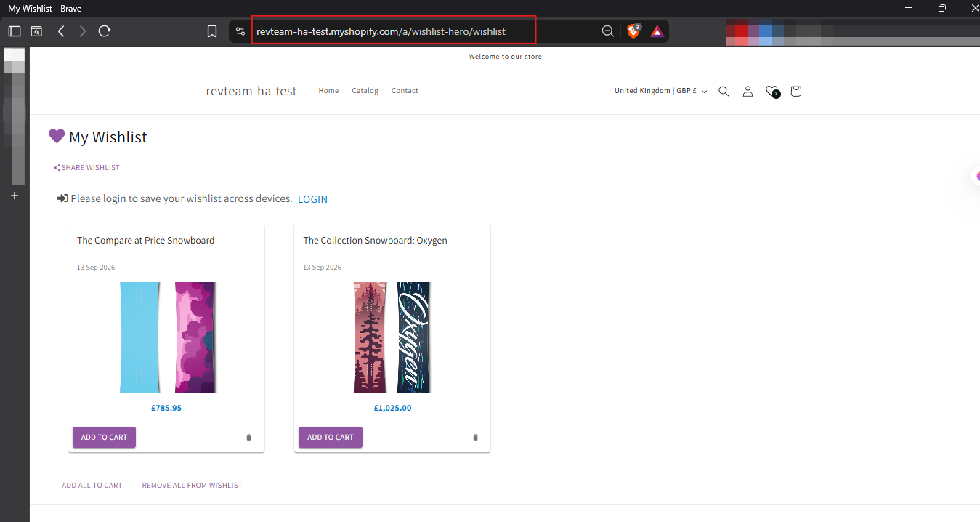Focus the address bar URL field
The height and width of the screenshot is (522, 980).
tap(393, 31)
